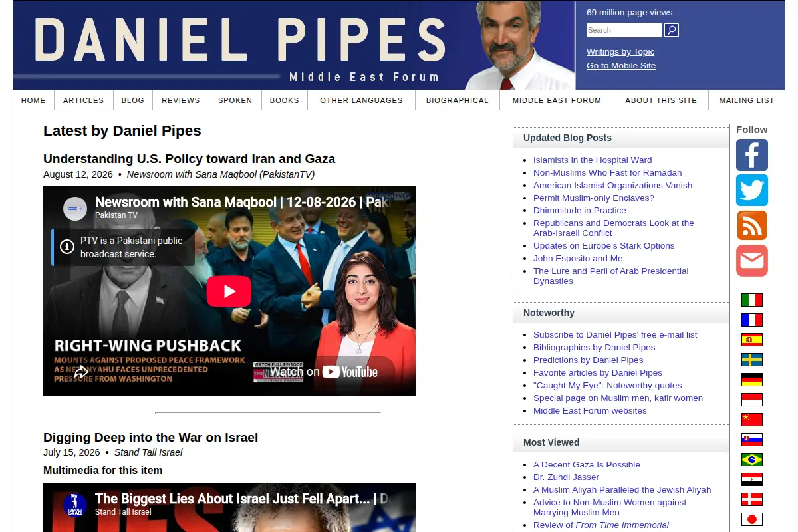Open A Muslim Aliyah Paralleled the Jewish Aliyah
This screenshot has width=798, height=532.
click(622, 489)
